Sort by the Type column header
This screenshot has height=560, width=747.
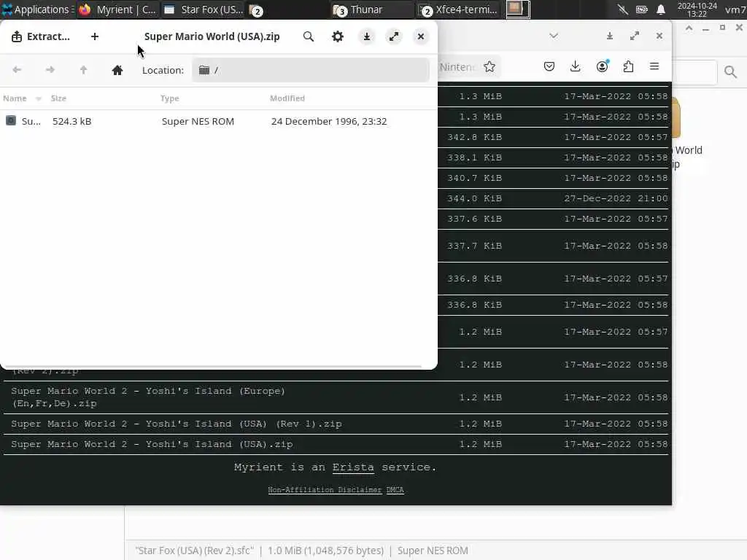pyautogui.click(x=169, y=98)
